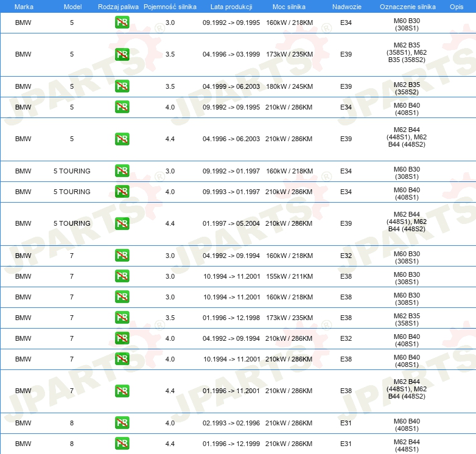This screenshot has height=454, width=476.
Task: Select 173kW / 235KM power in the E39 row
Action: [x=289, y=54]
